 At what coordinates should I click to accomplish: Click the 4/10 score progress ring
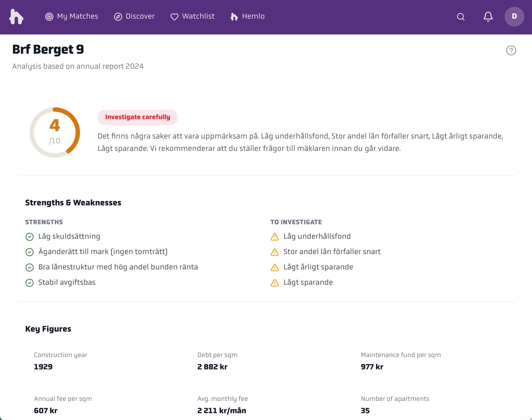click(54, 132)
